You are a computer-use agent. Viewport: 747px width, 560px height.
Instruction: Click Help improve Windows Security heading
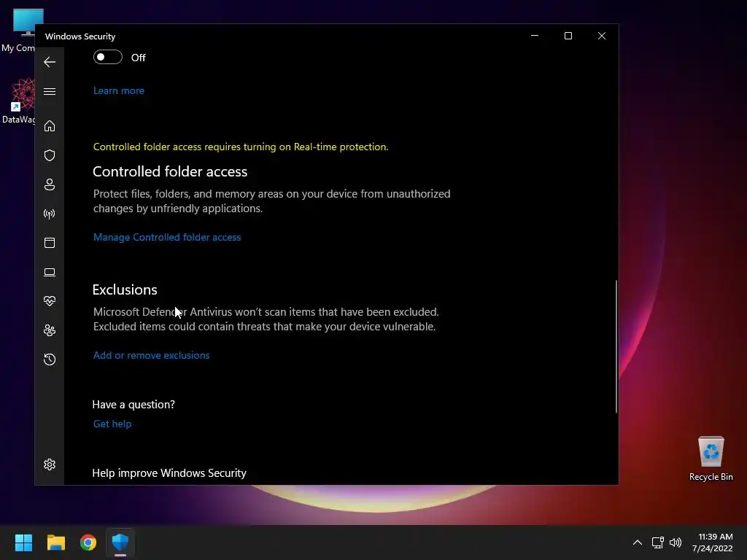coord(169,472)
